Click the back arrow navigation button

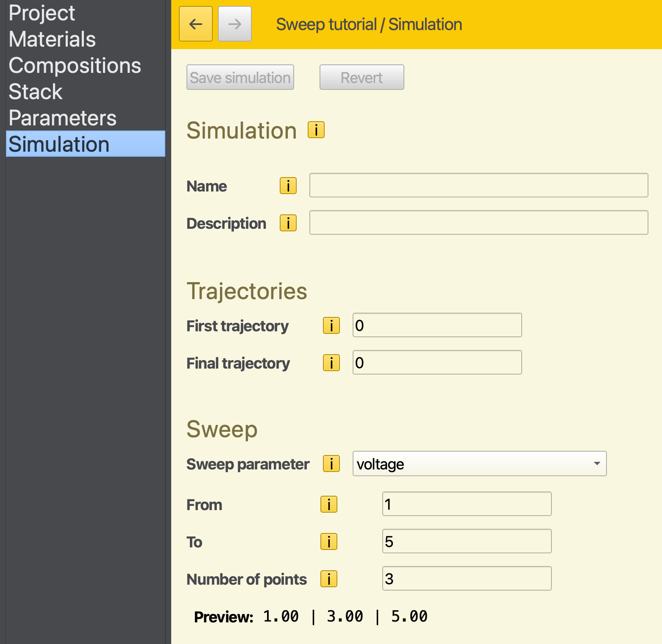(x=195, y=24)
